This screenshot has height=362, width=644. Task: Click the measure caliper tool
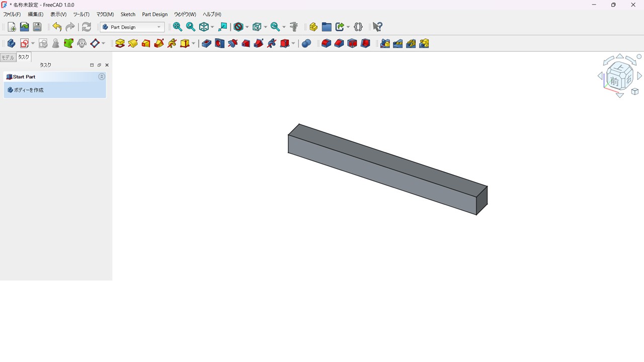click(x=294, y=27)
